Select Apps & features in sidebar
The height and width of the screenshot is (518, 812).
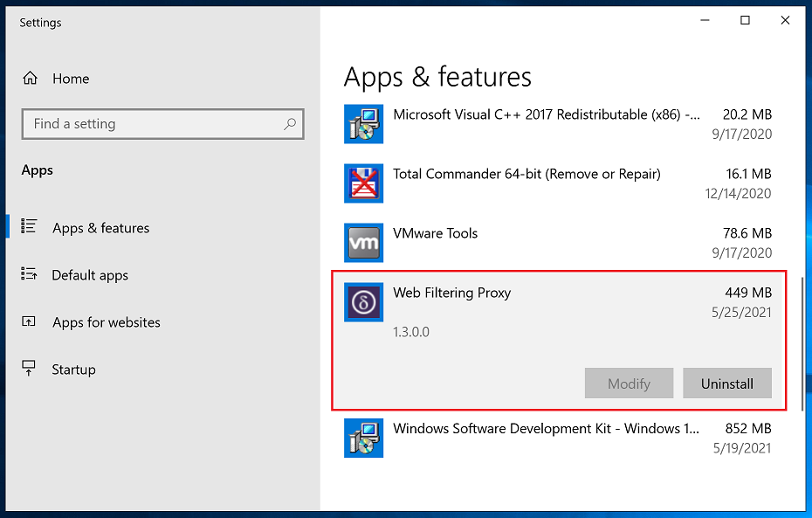click(x=101, y=228)
